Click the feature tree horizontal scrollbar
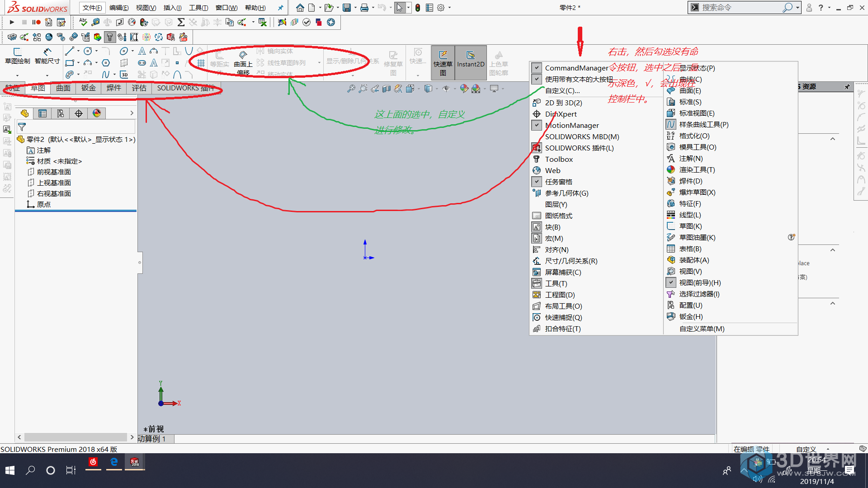Image resolution: width=868 pixels, height=488 pixels. (75, 437)
